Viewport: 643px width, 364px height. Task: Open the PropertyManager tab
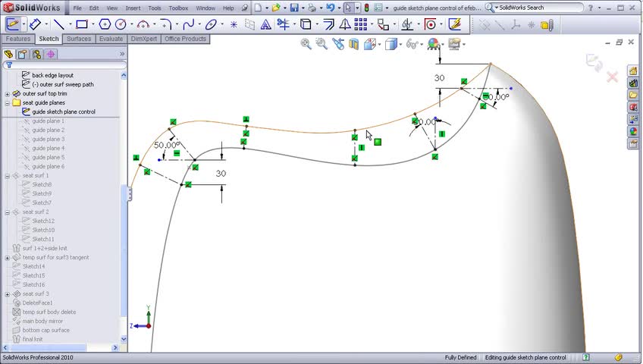tap(23, 54)
